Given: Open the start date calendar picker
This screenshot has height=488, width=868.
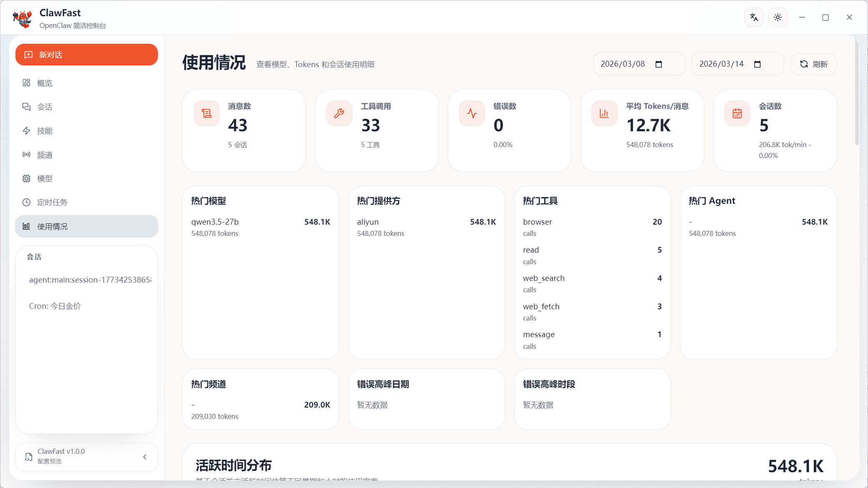Looking at the screenshot, I should point(658,64).
